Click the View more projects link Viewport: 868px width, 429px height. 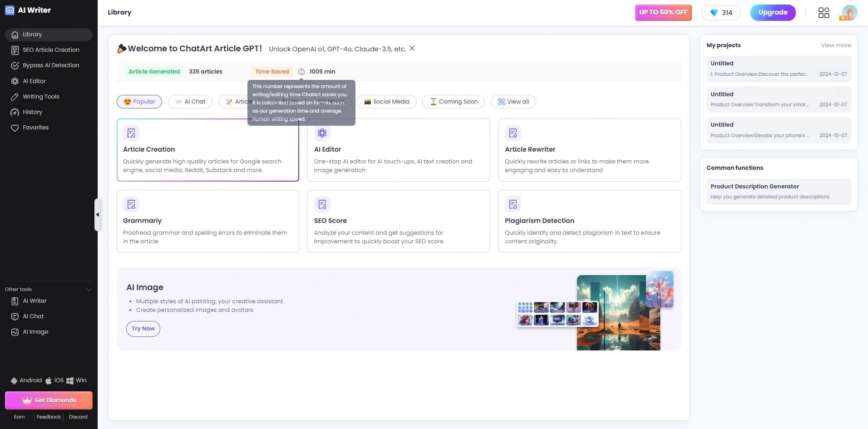tap(836, 45)
